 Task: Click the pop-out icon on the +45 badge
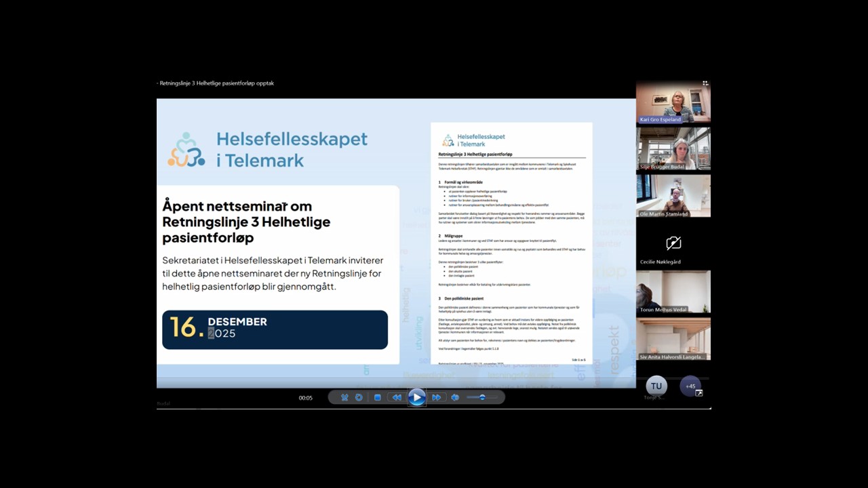point(699,392)
